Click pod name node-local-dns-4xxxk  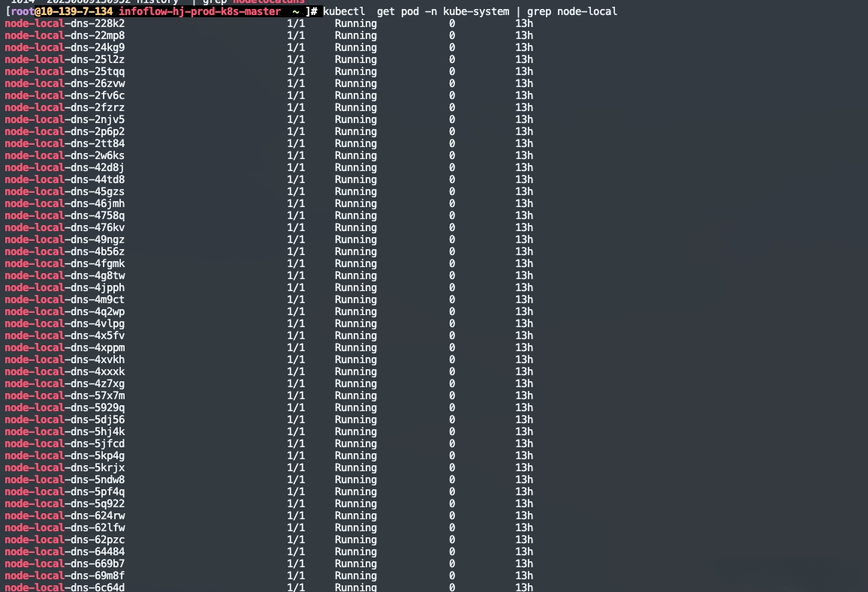(x=65, y=372)
